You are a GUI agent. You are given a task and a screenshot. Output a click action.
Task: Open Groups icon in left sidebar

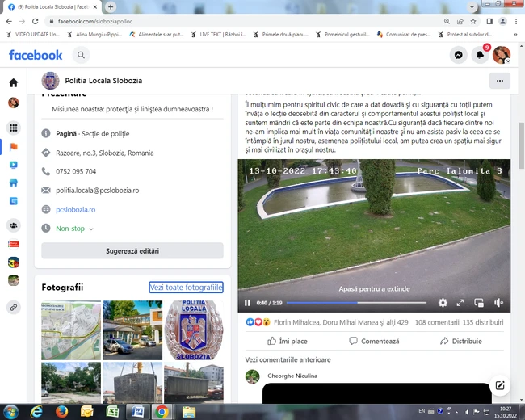[14, 225]
